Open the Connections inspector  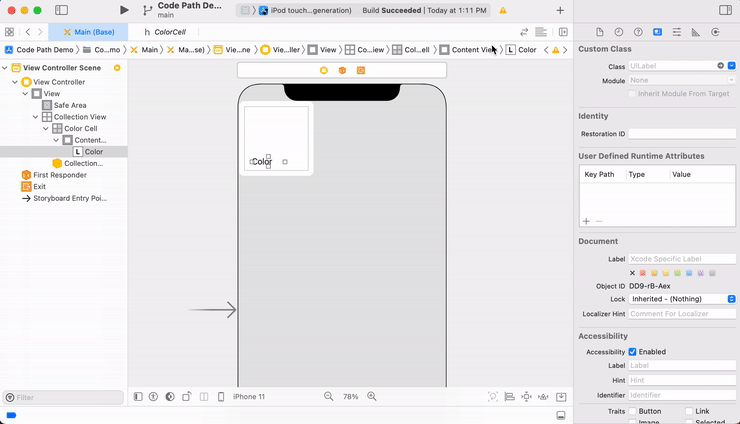[x=715, y=32]
